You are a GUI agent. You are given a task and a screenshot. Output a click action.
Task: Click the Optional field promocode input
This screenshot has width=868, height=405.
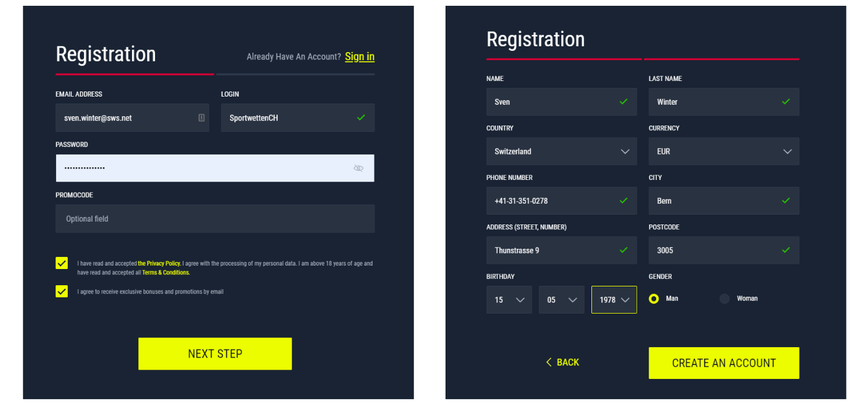(x=215, y=219)
